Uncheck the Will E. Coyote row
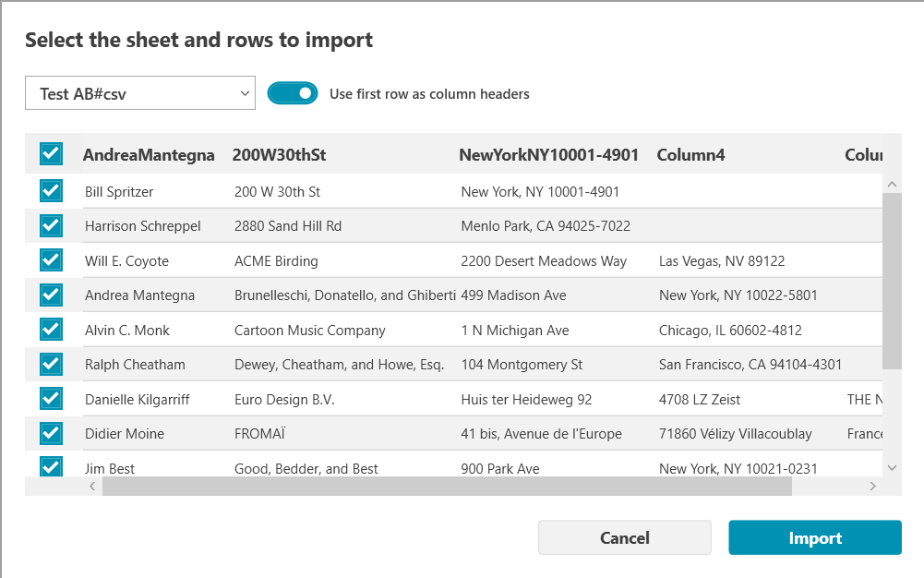Screen dimensions: 924x578 (x=51, y=260)
